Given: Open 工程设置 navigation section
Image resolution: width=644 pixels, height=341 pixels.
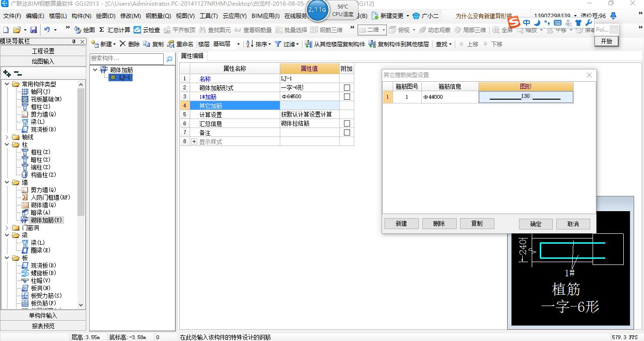Looking at the screenshot, I should pyautogui.click(x=43, y=51).
